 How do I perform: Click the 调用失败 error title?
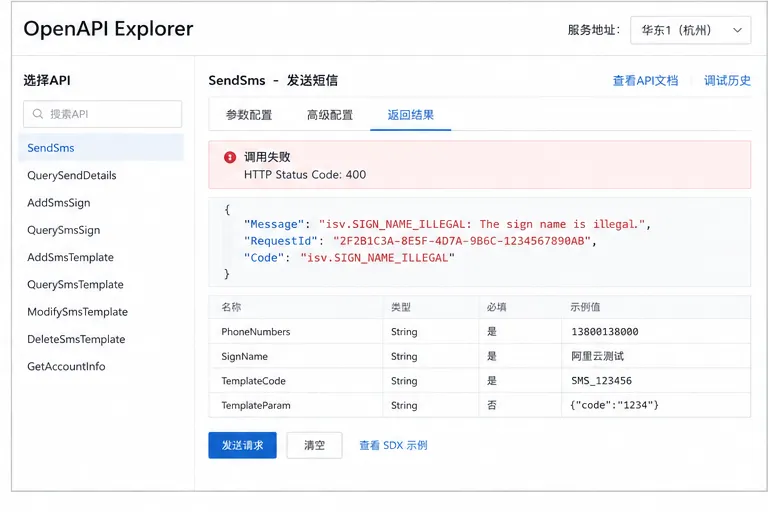coord(267,157)
